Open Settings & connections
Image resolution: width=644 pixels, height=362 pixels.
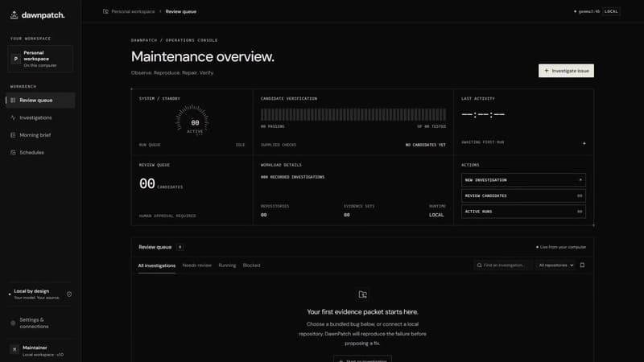40,323
